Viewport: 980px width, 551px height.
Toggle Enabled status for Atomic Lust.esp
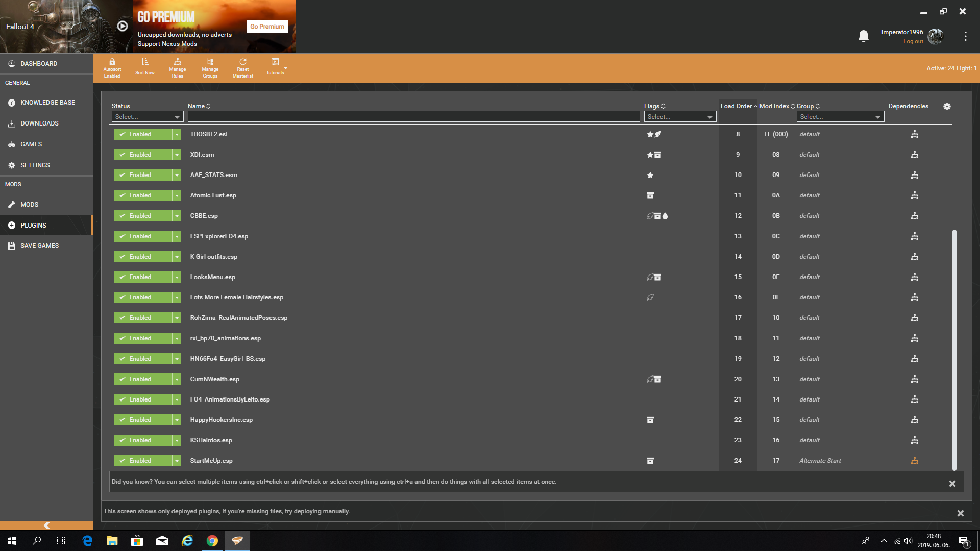click(x=143, y=195)
